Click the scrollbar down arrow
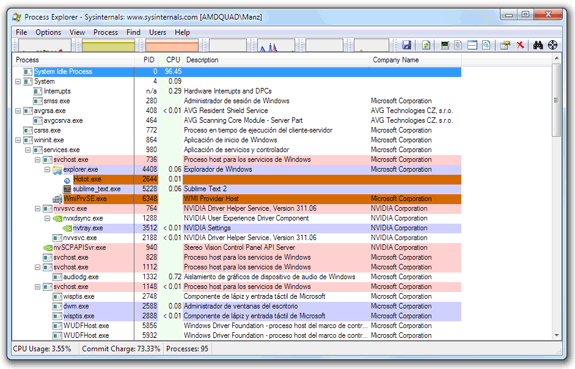 [556, 335]
